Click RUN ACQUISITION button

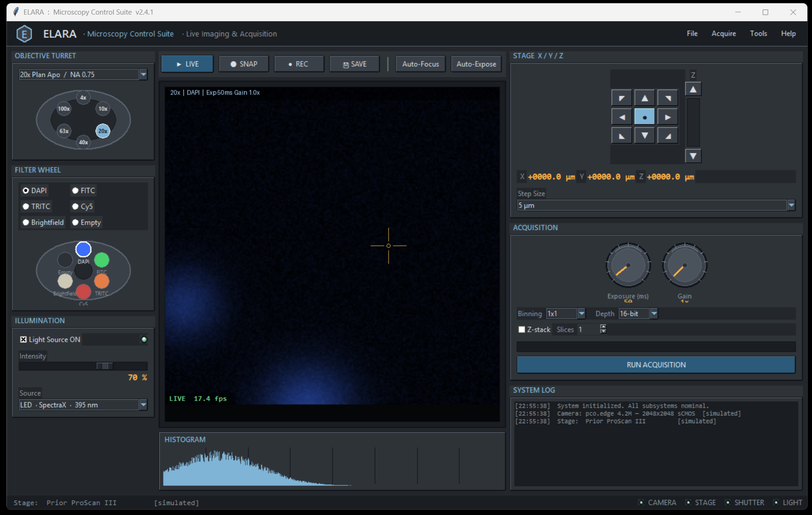click(x=656, y=365)
